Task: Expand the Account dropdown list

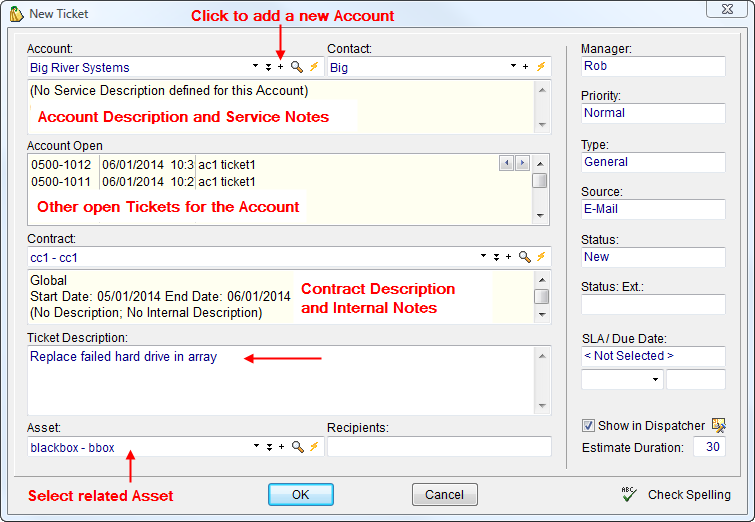Action: click(256, 67)
